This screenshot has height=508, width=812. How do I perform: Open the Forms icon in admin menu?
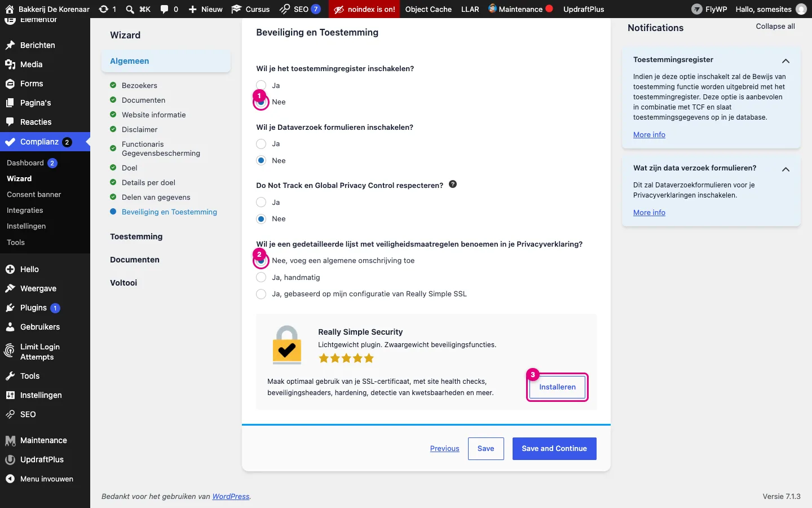[10, 84]
